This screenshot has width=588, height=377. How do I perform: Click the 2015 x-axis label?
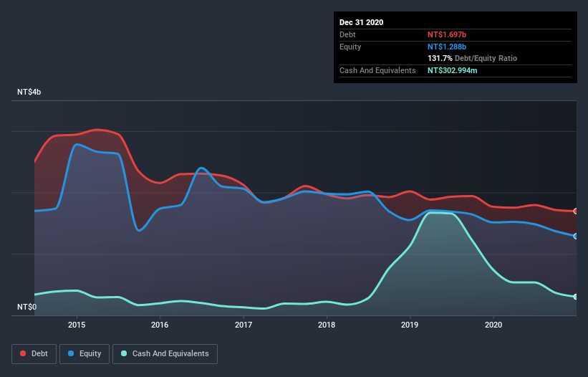pos(77,325)
